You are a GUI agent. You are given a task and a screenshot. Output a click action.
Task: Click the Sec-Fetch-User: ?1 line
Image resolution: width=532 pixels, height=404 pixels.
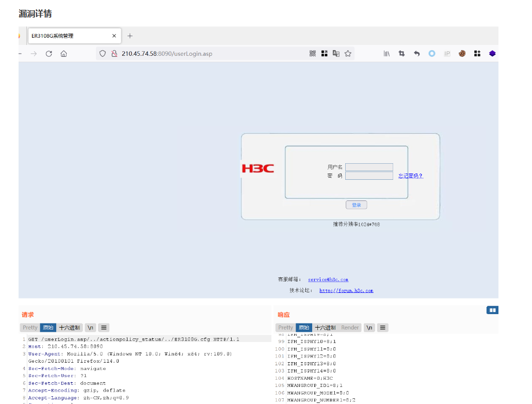click(x=57, y=376)
